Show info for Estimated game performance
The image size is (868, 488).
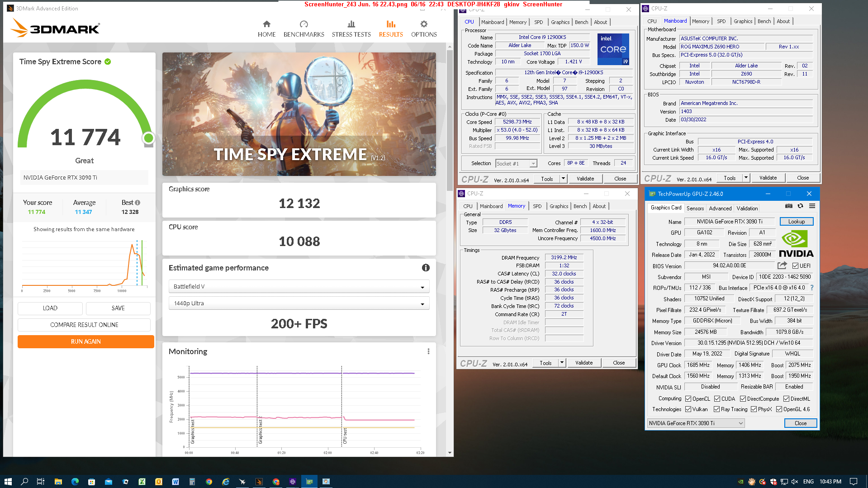pyautogui.click(x=426, y=268)
